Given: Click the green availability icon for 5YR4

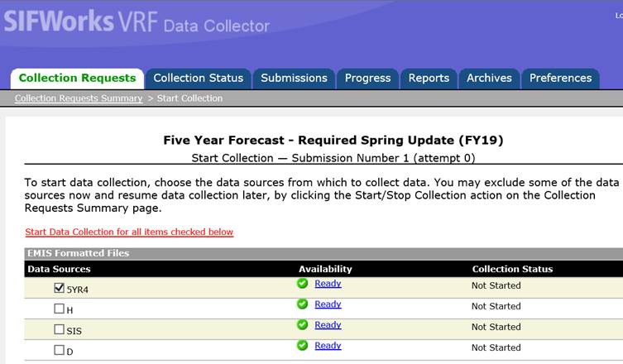Looking at the screenshot, I should [x=303, y=284].
